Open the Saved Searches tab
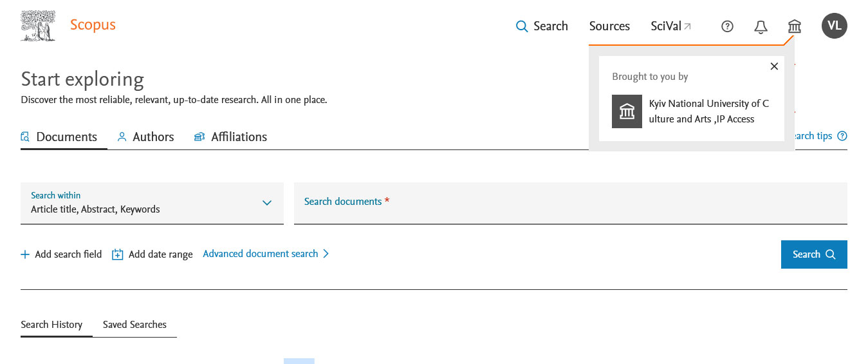The height and width of the screenshot is (364, 868). 134,325
